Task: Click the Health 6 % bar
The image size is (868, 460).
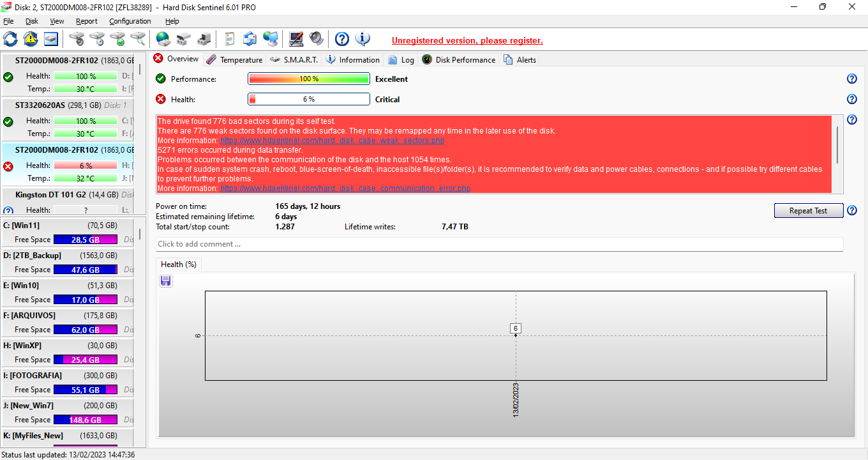Action: pos(309,99)
